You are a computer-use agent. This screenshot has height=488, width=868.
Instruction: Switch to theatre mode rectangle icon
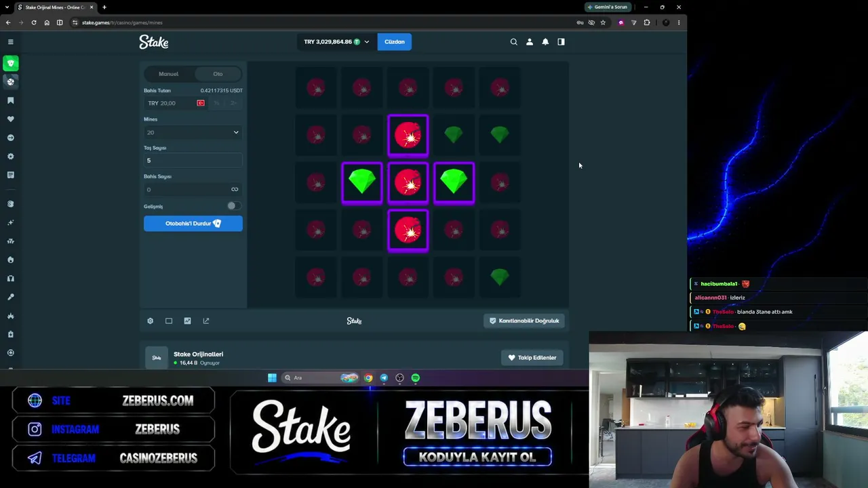(169, 321)
